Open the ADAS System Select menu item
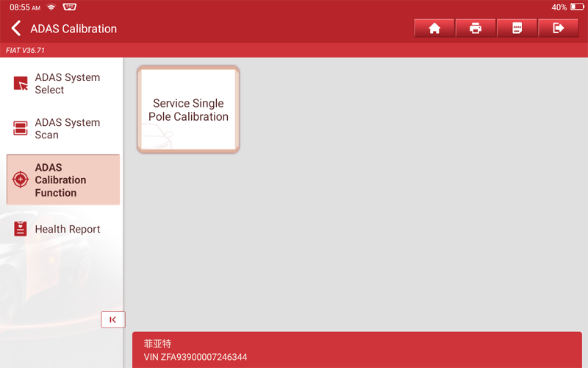This screenshot has height=368, width=588. tap(67, 84)
